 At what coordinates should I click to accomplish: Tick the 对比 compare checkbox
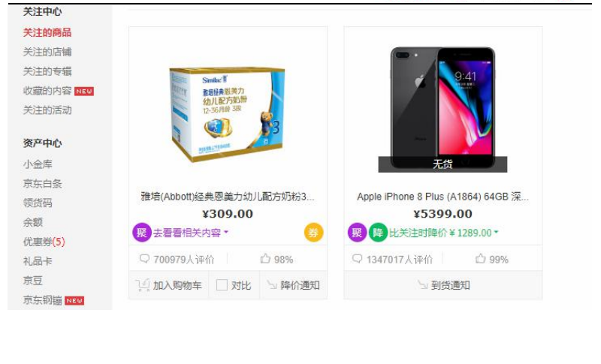coord(222,285)
